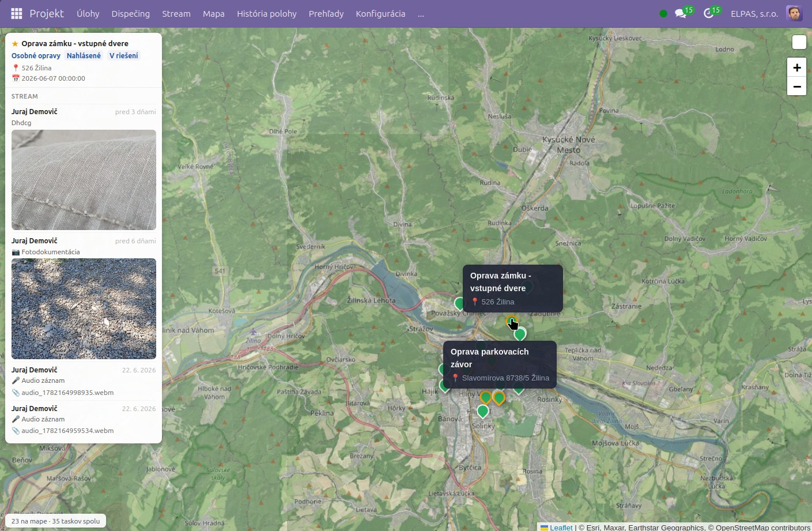
Task: Click the Nahlásené tag
Action: (84, 56)
